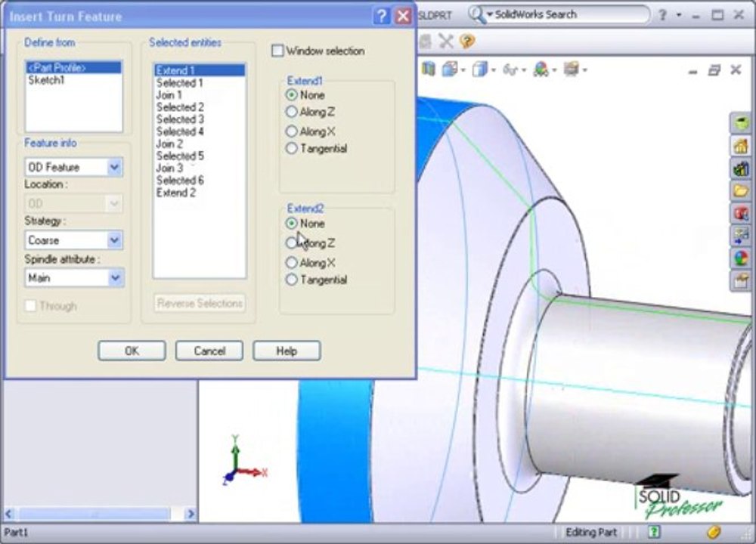Image resolution: width=756 pixels, height=544 pixels.
Task: Open the Custom Properties tab in task pane
Action: (x=742, y=280)
